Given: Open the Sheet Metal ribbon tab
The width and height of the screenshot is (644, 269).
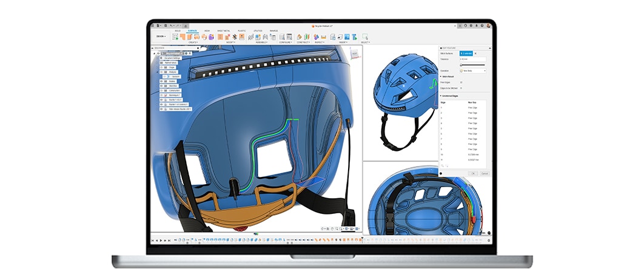Looking at the screenshot, I should click(x=223, y=30).
